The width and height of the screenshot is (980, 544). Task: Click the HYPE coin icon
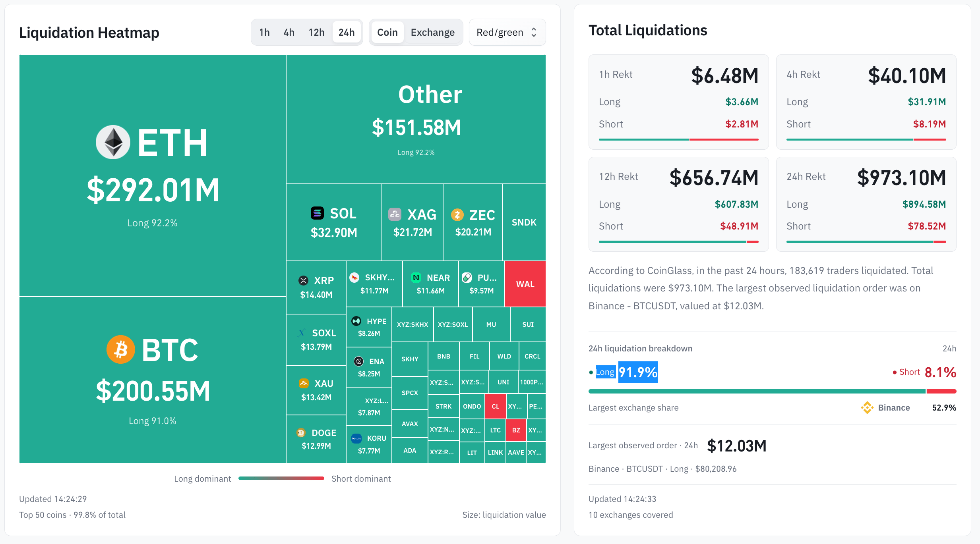pyautogui.click(x=356, y=321)
